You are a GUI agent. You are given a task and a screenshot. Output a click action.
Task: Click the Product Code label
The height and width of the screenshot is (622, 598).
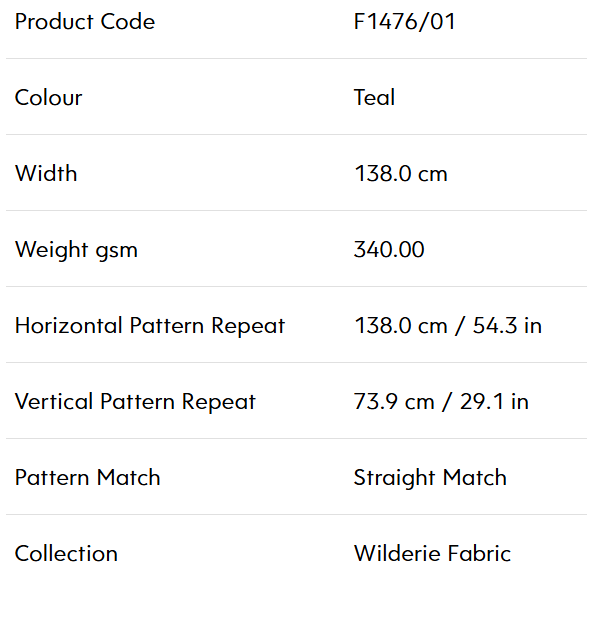85,21
